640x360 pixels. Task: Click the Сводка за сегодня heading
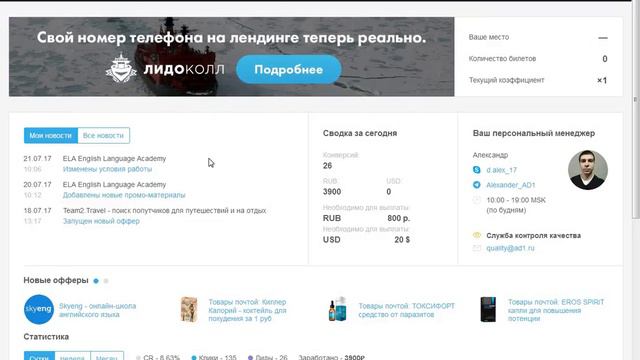tap(360, 133)
